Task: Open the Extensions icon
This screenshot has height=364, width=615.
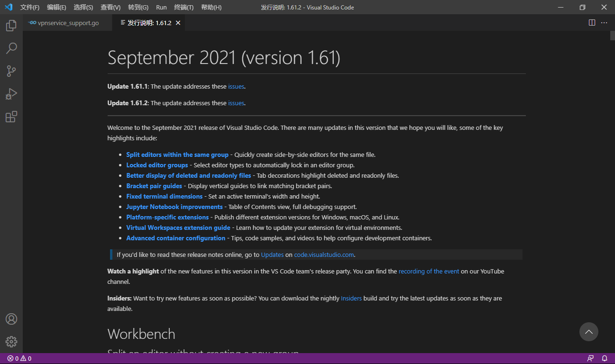Action: (11, 116)
